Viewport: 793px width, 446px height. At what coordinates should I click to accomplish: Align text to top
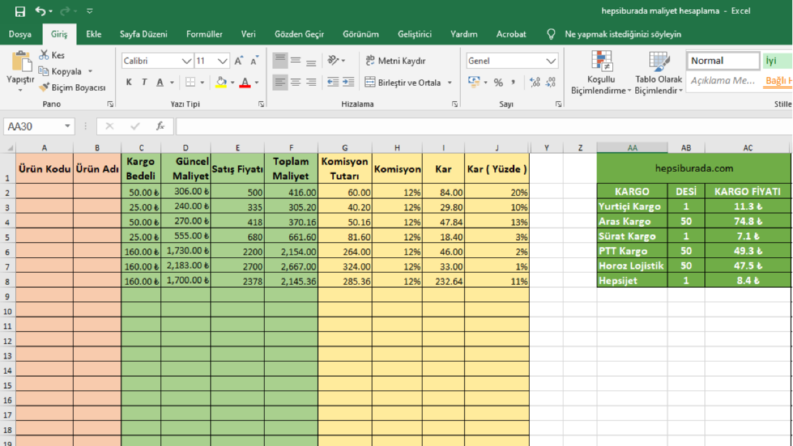point(280,61)
